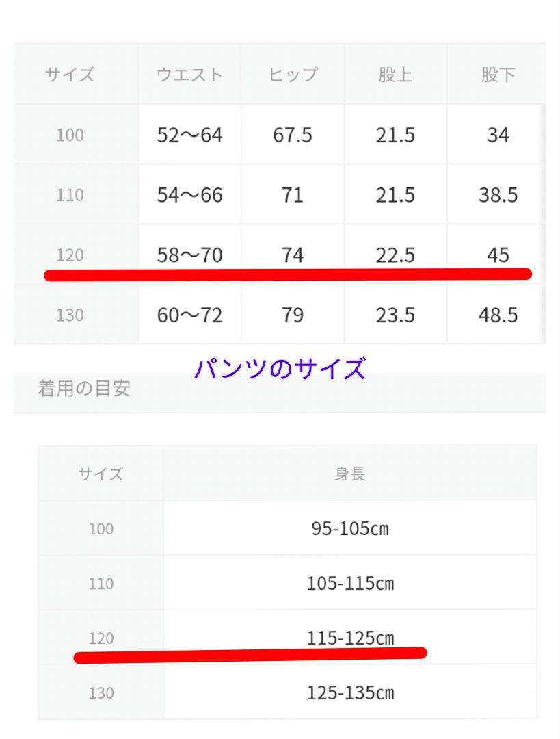Click the 60〜72 waist cell

click(190, 314)
